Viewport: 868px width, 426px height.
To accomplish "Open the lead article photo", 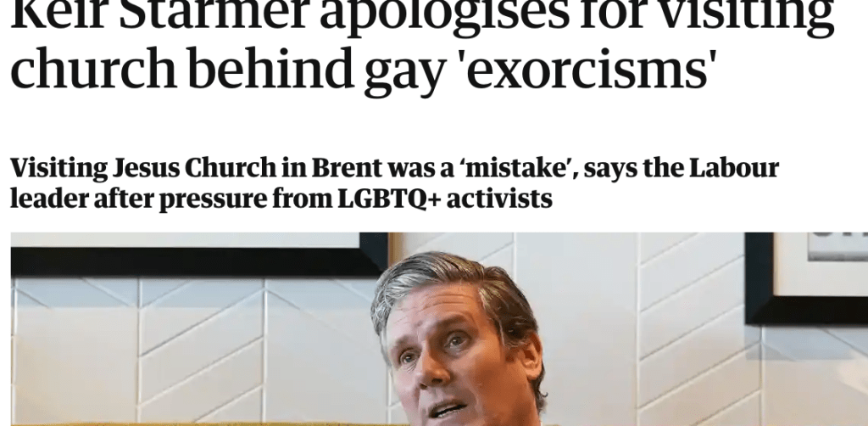I will (440, 329).
